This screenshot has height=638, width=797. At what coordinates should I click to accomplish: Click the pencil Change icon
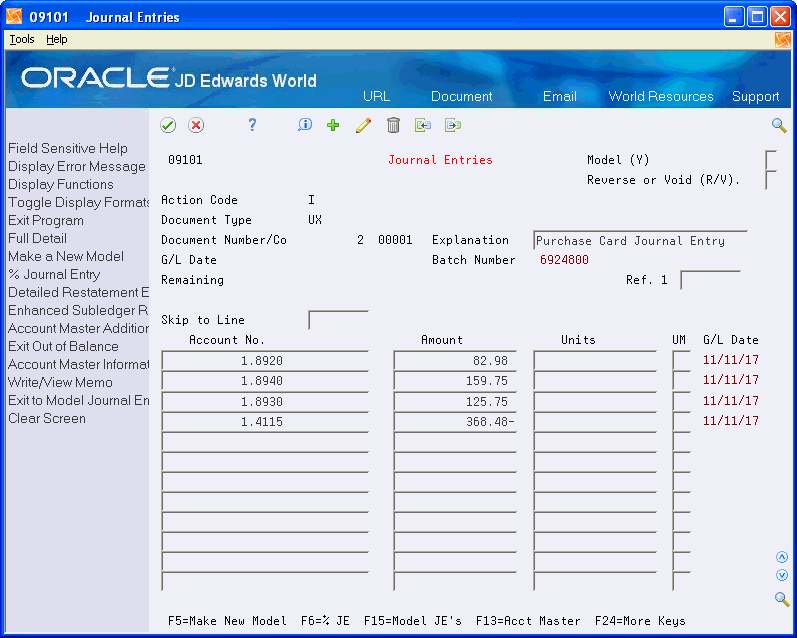363,125
